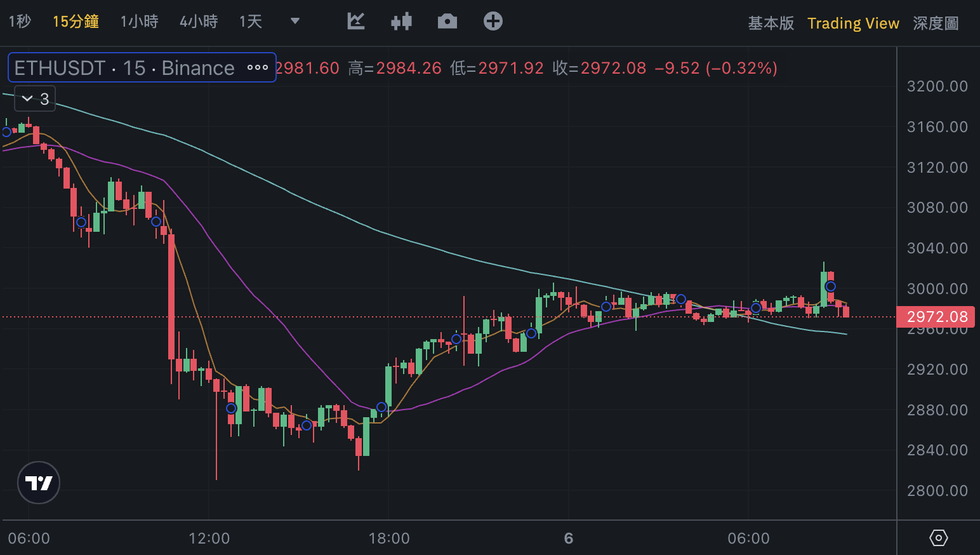
Task: Click the circled plus icon in the toolbar
Action: coord(493,22)
